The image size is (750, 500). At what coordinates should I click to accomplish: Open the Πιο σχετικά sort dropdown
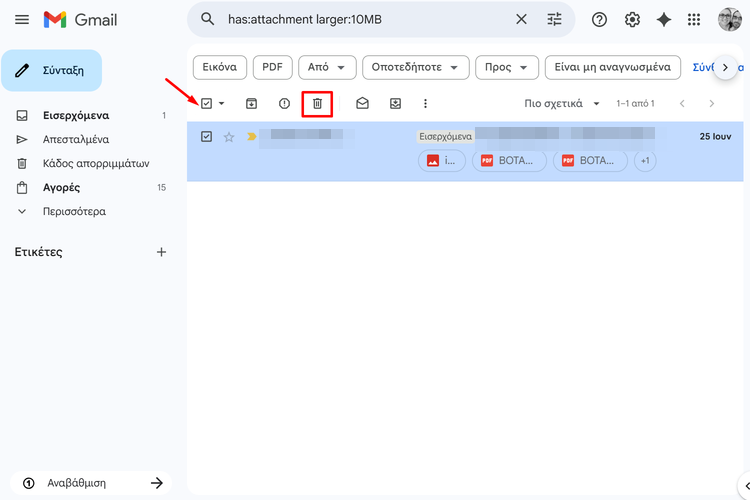(562, 103)
